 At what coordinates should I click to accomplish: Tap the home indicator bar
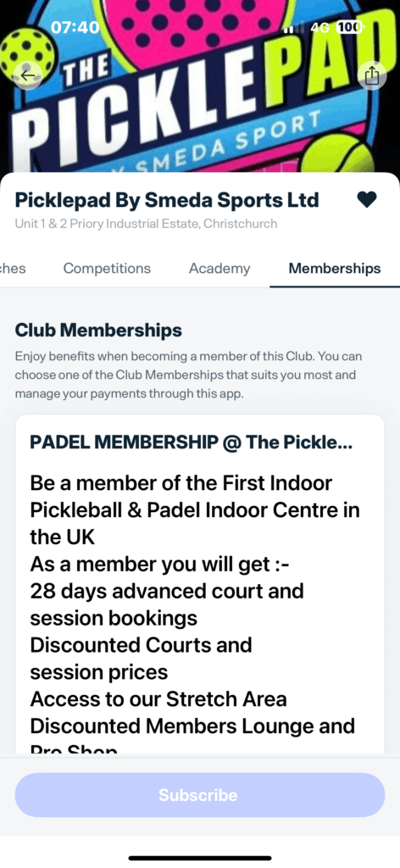pyautogui.click(x=200, y=858)
